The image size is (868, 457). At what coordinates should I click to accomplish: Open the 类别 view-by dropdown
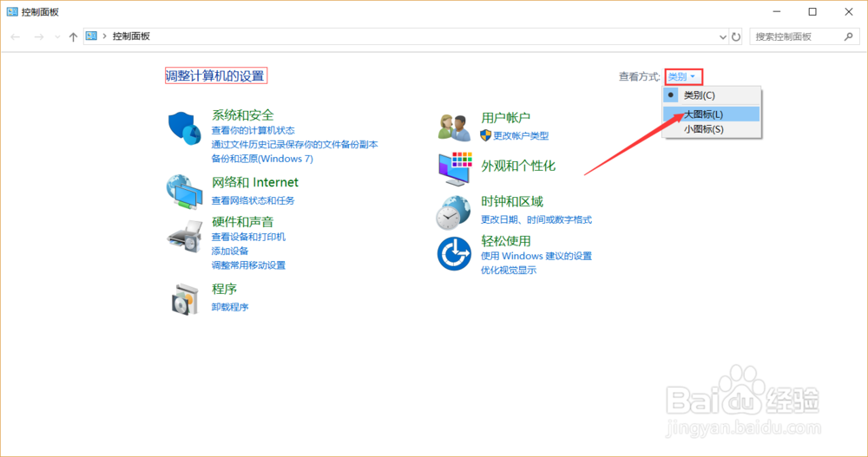683,76
